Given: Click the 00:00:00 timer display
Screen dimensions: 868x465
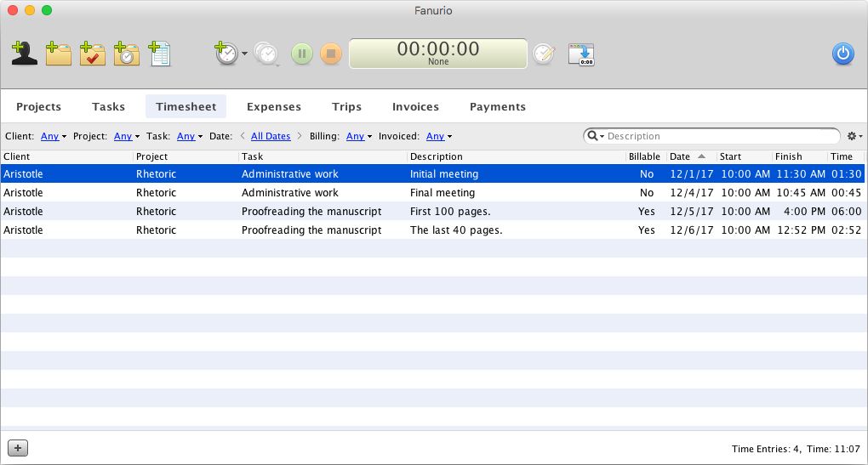Looking at the screenshot, I should tap(438, 54).
